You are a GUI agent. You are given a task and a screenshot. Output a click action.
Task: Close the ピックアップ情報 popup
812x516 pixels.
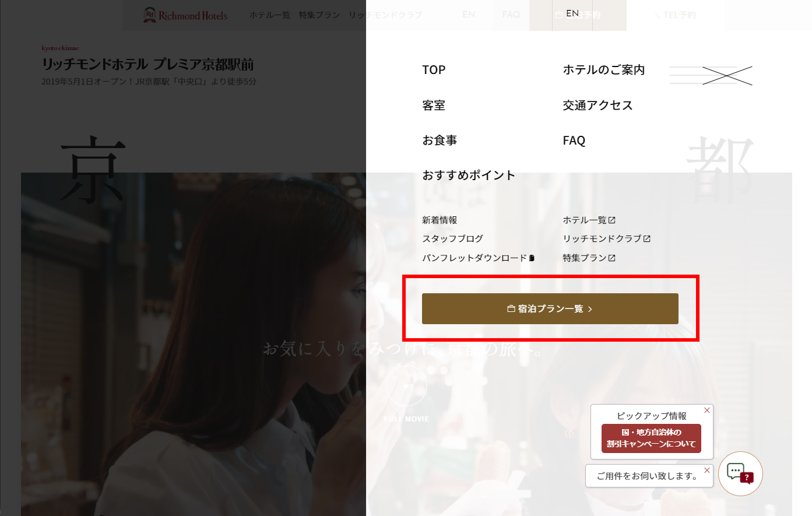(x=707, y=410)
